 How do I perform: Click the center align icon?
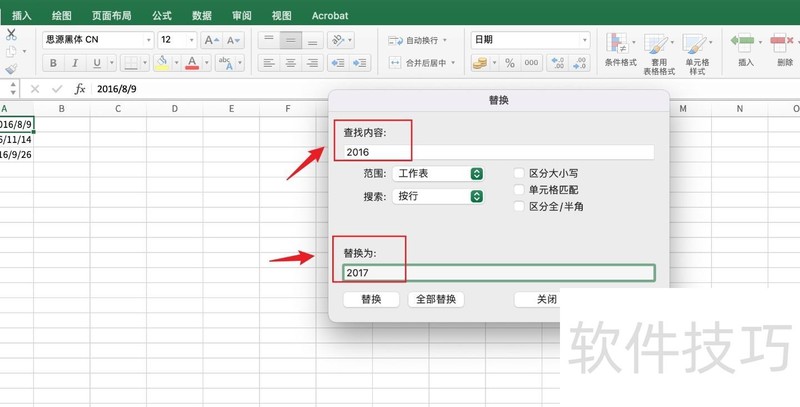pyautogui.click(x=290, y=63)
